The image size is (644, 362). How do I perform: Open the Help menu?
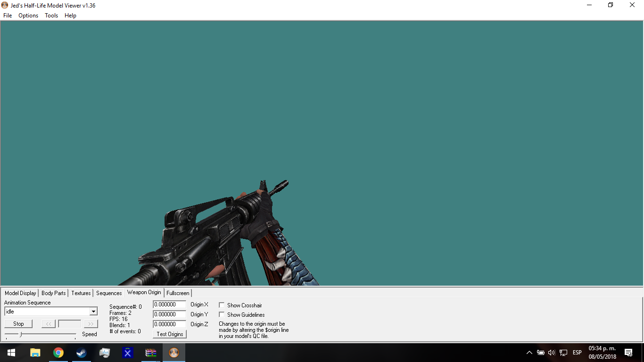(x=70, y=16)
